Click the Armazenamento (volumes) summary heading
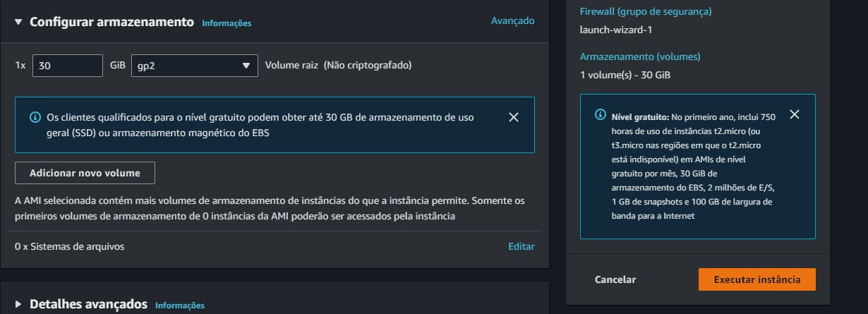 coord(640,56)
